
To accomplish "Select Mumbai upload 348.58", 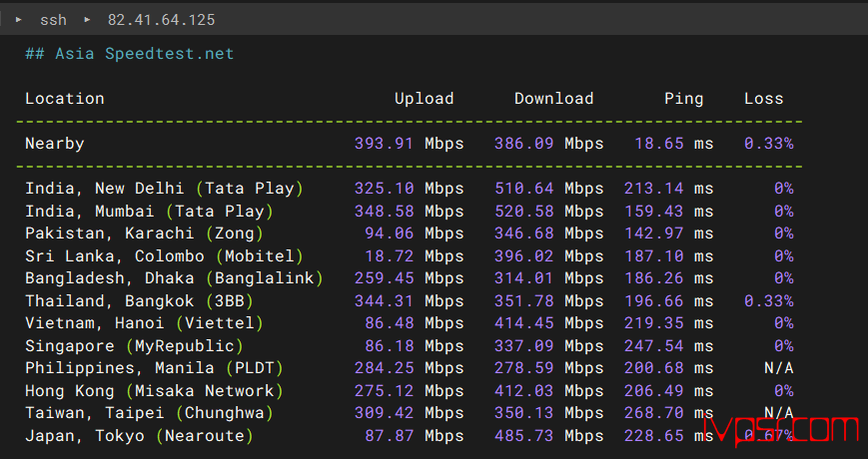I will coord(384,212).
